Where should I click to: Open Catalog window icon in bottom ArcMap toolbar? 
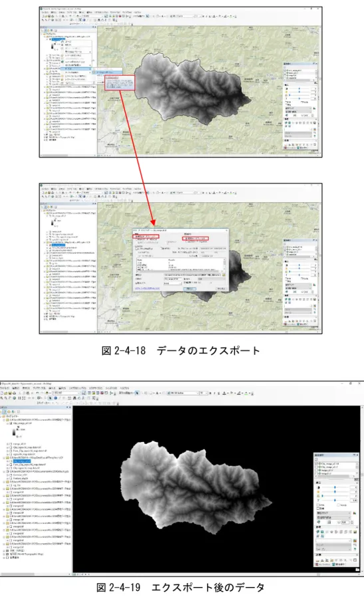[x=93, y=393]
